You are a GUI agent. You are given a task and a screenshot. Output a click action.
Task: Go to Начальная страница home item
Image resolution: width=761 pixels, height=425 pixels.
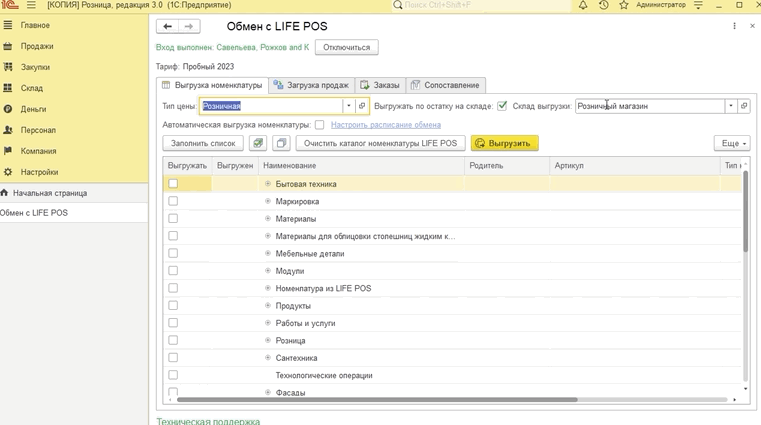click(50, 193)
